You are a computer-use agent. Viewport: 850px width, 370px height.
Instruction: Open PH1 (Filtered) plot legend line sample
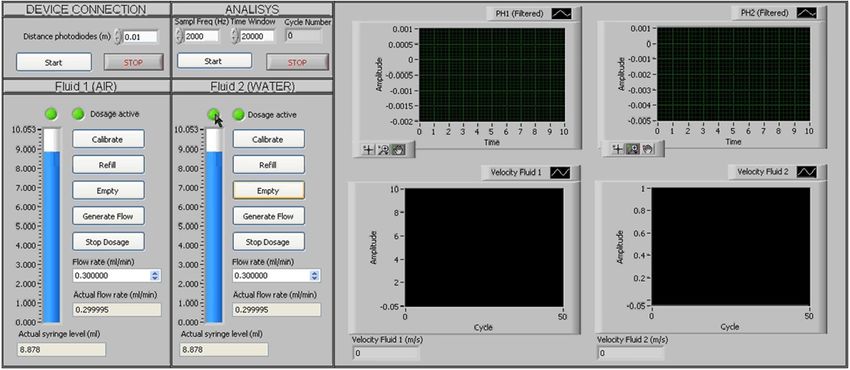561,14
